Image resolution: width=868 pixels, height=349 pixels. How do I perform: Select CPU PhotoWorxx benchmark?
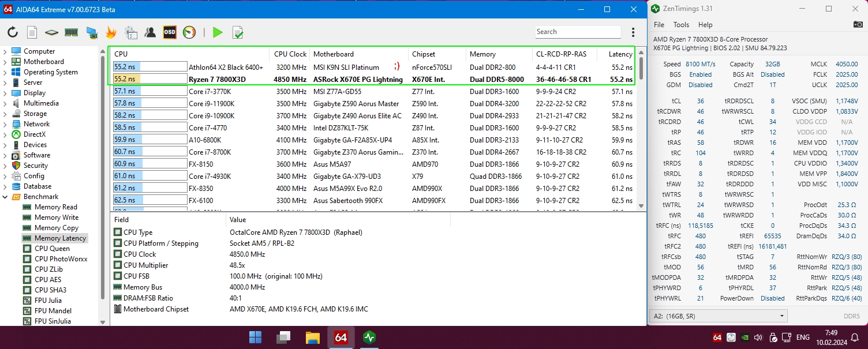tap(61, 259)
